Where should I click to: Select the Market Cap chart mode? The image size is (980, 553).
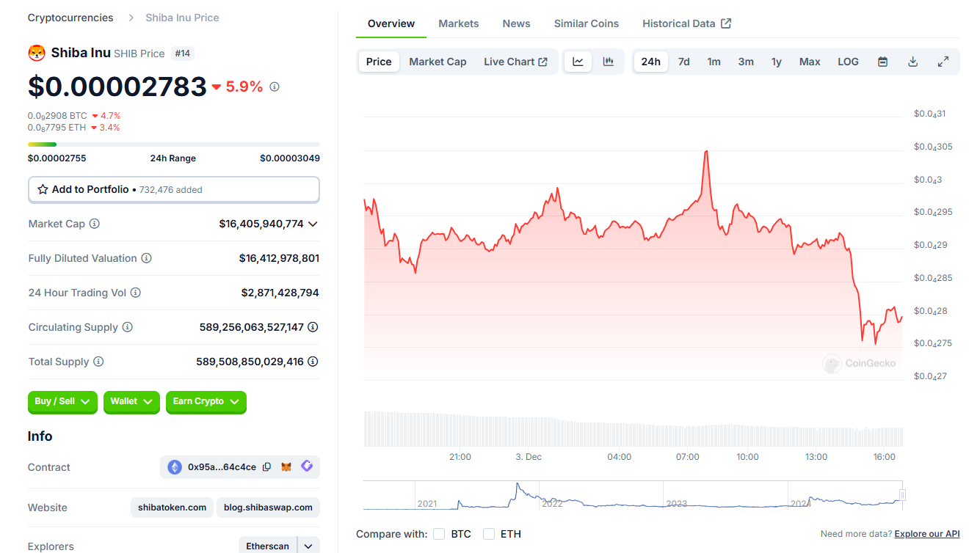tap(438, 62)
